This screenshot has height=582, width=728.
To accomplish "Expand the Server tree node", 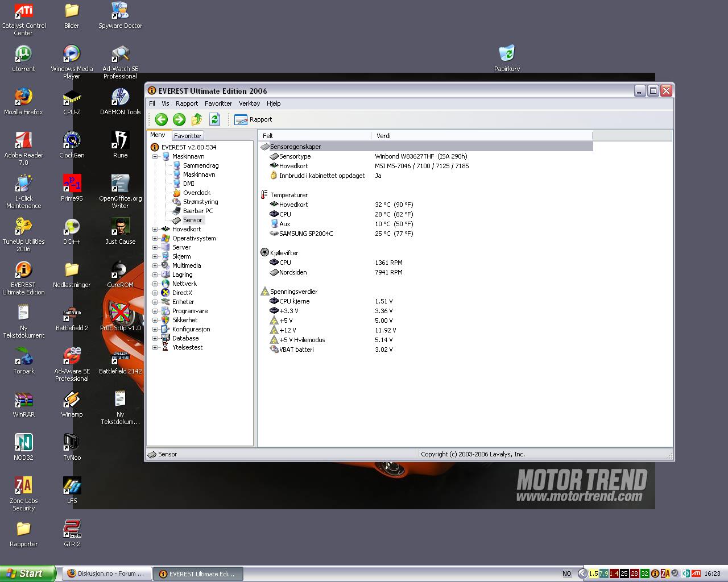I will 155,247.
